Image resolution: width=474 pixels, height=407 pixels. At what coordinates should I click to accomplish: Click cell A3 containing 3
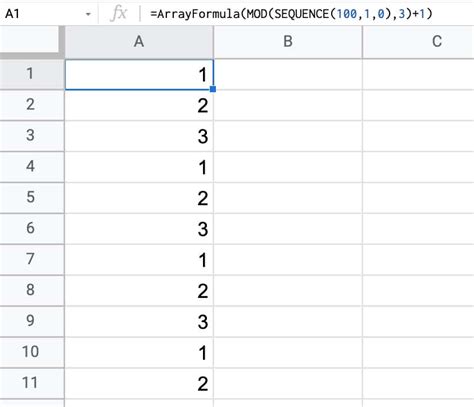[139, 136]
